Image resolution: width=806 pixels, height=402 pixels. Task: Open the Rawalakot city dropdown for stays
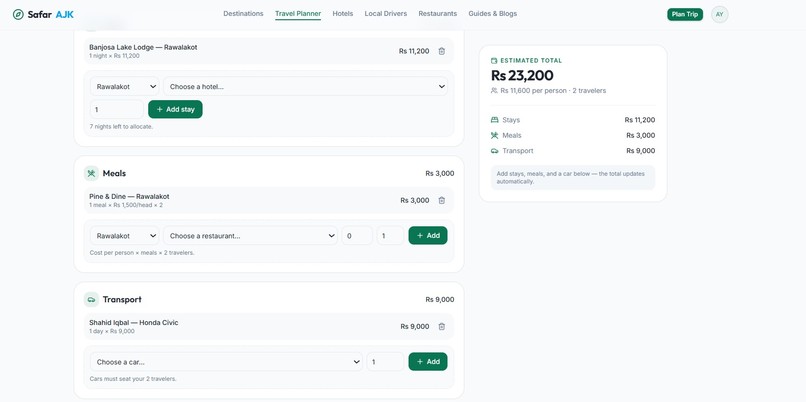click(124, 86)
